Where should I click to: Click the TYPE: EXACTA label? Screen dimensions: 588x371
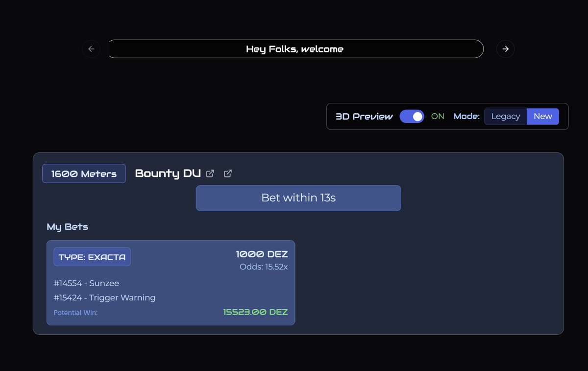pos(92,257)
